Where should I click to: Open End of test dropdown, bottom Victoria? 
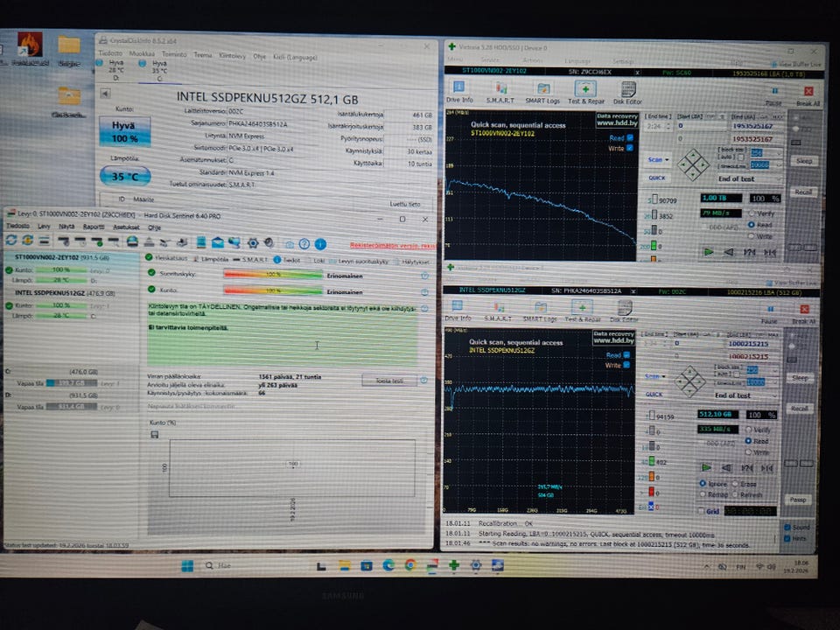click(x=745, y=395)
